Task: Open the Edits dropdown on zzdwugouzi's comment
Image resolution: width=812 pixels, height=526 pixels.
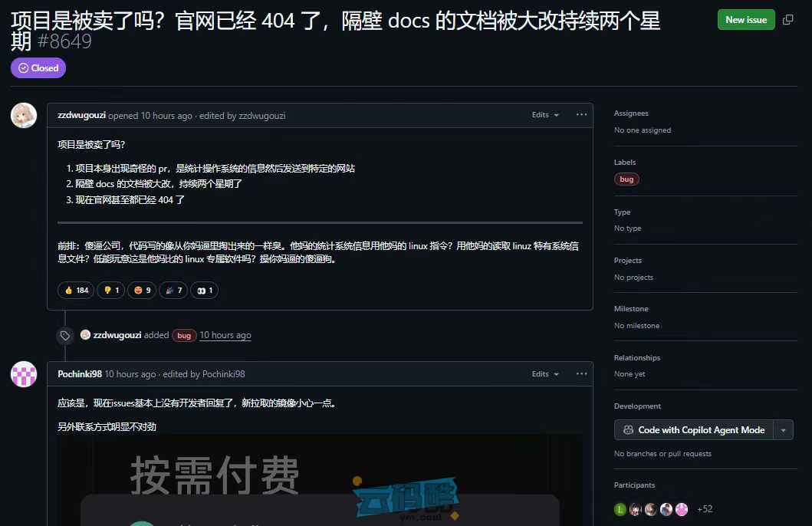Action: coord(544,114)
